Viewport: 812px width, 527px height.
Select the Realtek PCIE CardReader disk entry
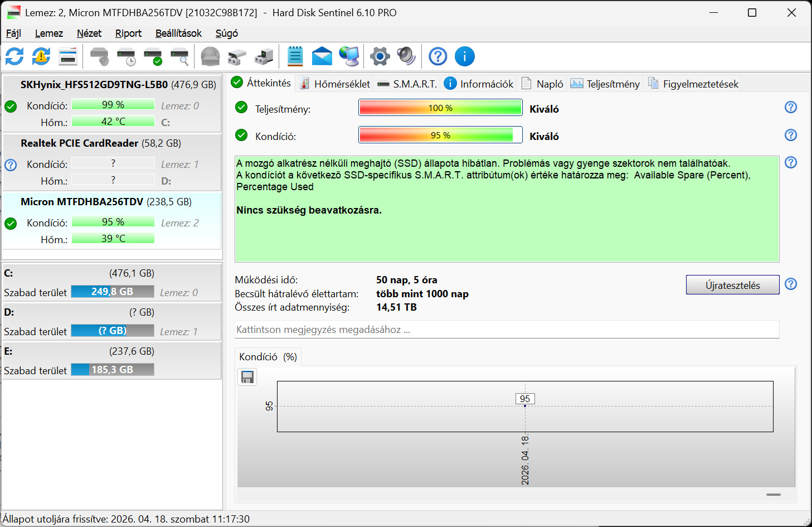(112, 162)
